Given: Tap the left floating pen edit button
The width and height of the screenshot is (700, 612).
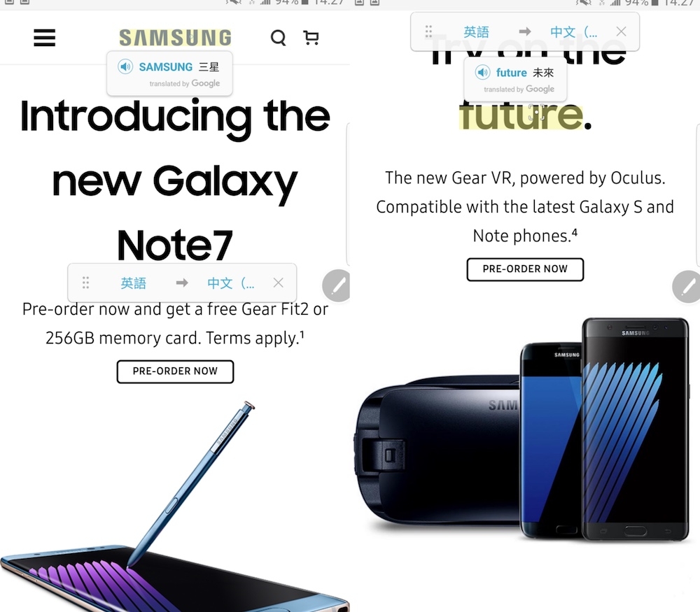Looking at the screenshot, I should pos(336,285).
